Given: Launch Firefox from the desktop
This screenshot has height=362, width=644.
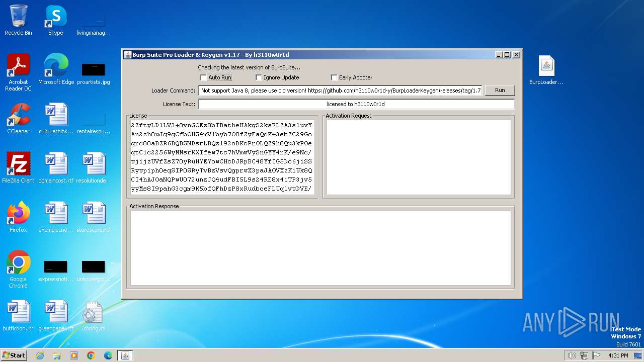Looking at the screenshot, I should [x=18, y=217].
